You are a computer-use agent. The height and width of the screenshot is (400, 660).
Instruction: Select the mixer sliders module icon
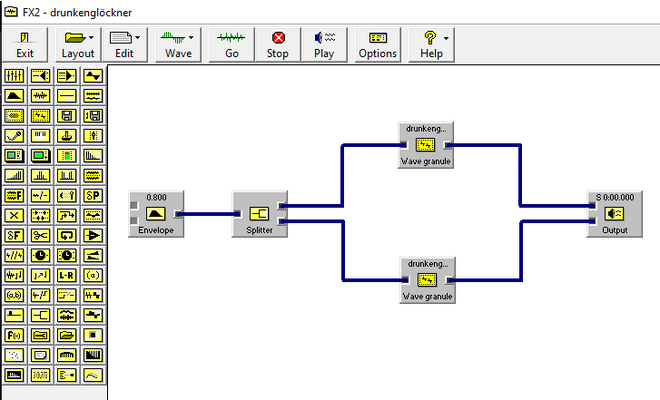pyautogui.click(x=14, y=76)
